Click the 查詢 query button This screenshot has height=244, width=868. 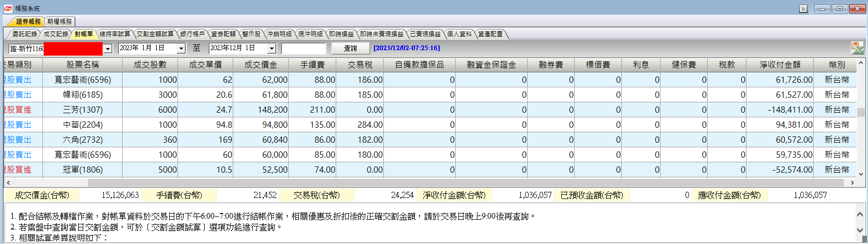pos(350,48)
